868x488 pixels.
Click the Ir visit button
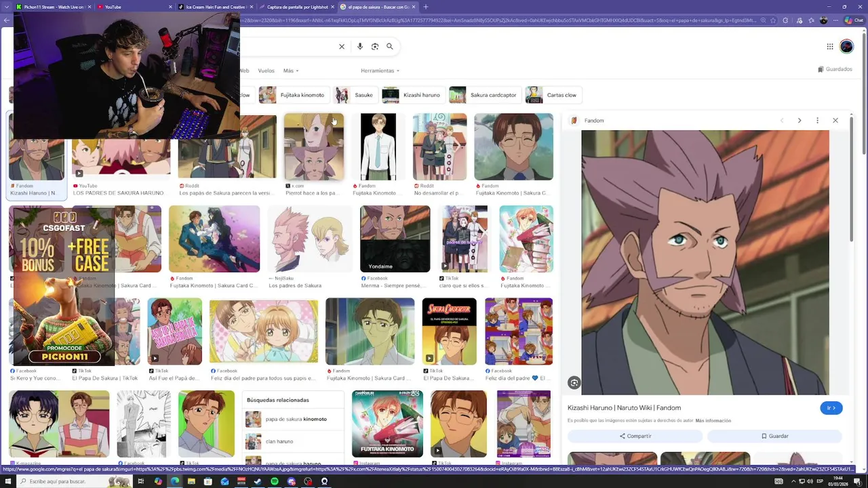(831, 408)
